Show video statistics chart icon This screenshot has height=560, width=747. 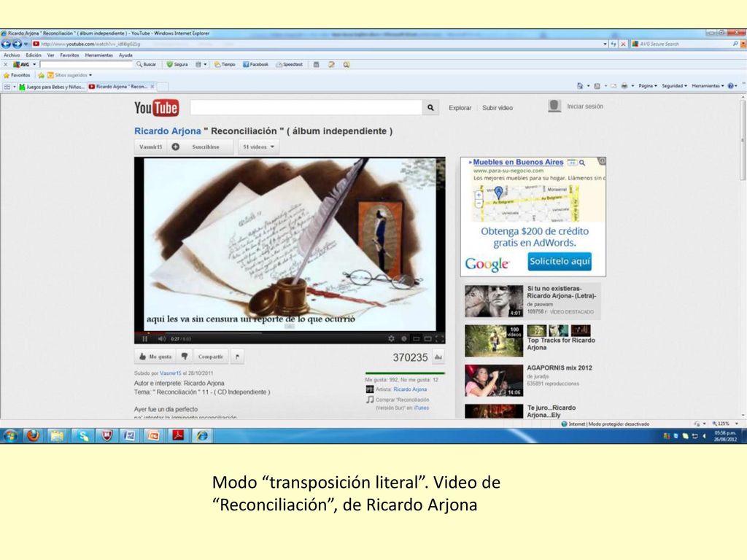pos(438,357)
